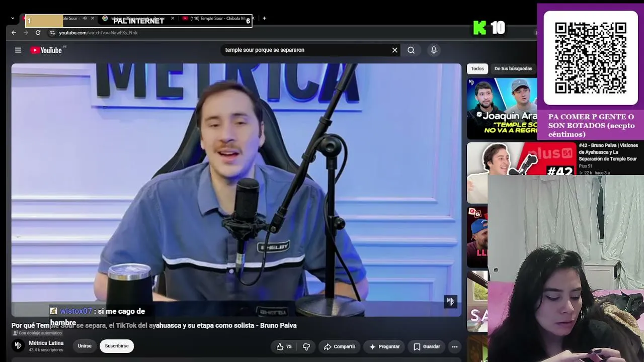The height and width of the screenshot is (362, 644).
Task: Open the '#42 - Bruno Paiva | Visiones' video title
Action: tap(608, 152)
